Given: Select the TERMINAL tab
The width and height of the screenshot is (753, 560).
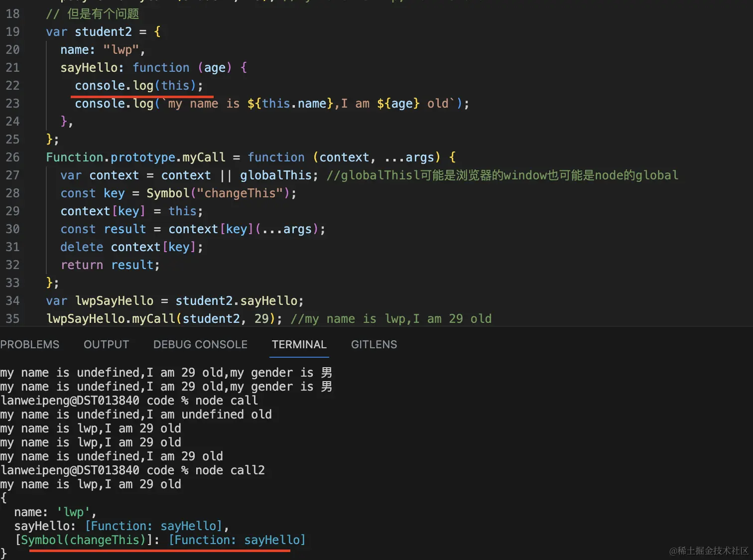Looking at the screenshot, I should [x=299, y=344].
